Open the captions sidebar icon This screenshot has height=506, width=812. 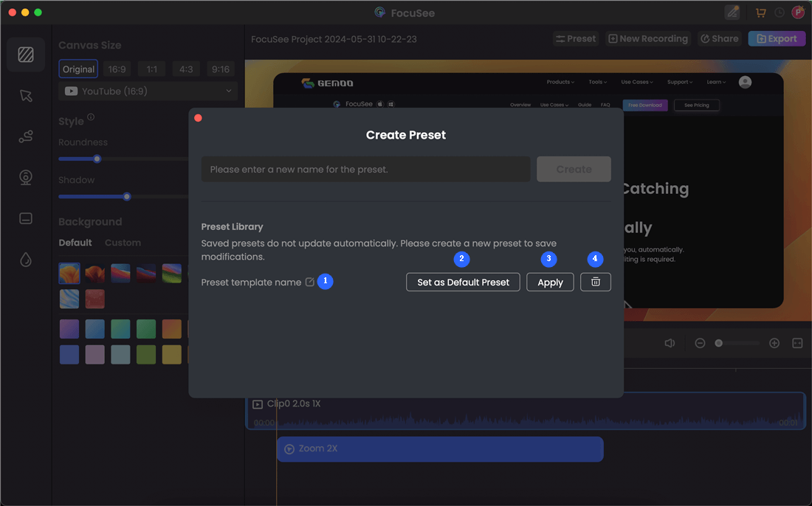tap(26, 218)
